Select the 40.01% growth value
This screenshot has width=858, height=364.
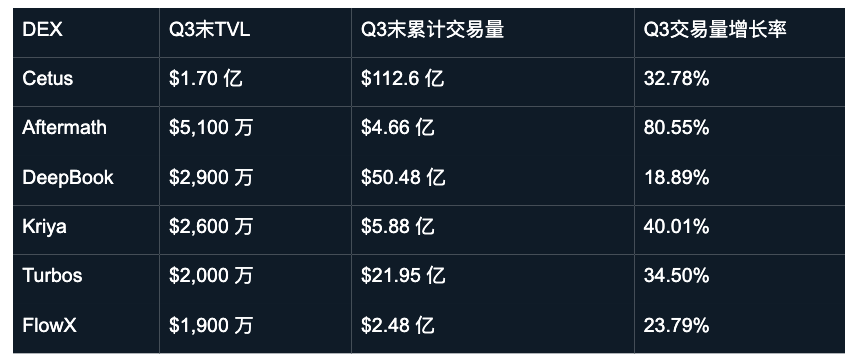coord(676,226)
